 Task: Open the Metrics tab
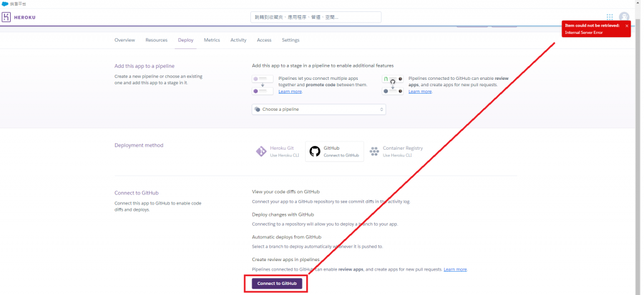212,40
